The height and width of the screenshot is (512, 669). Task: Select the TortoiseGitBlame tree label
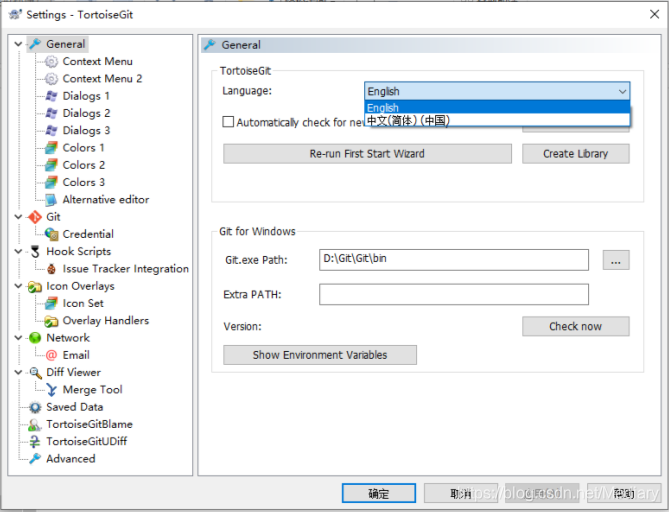(90, 424)
